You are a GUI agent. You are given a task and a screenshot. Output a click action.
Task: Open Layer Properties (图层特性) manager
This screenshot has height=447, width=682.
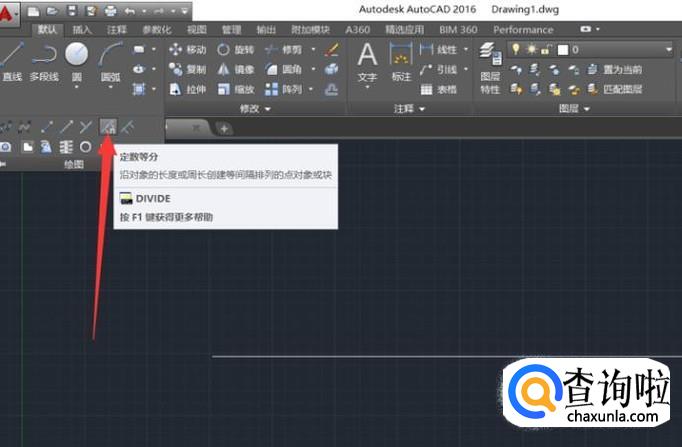pos(490,69)
